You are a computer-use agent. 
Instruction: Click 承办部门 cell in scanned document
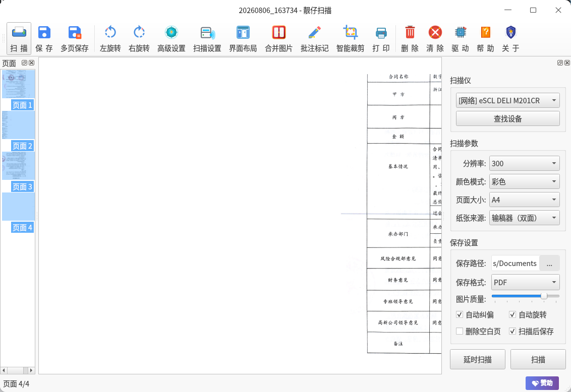[398, 234]
